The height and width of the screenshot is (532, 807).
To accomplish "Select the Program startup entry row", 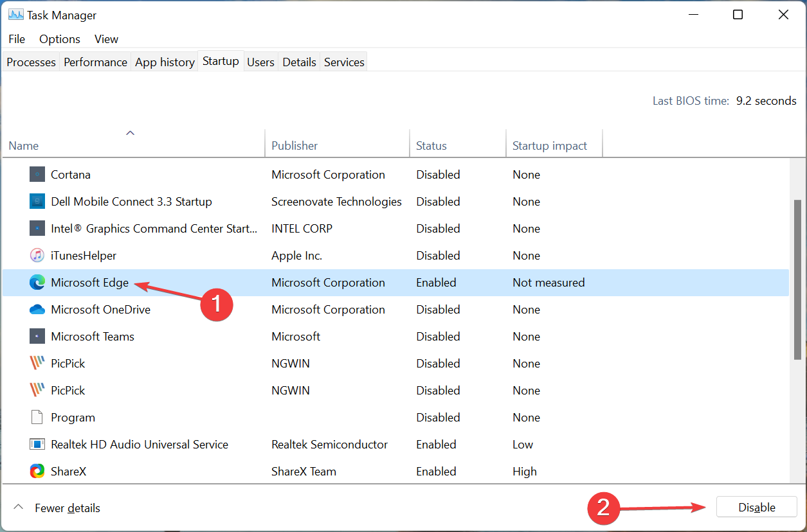I will point(73,417).
